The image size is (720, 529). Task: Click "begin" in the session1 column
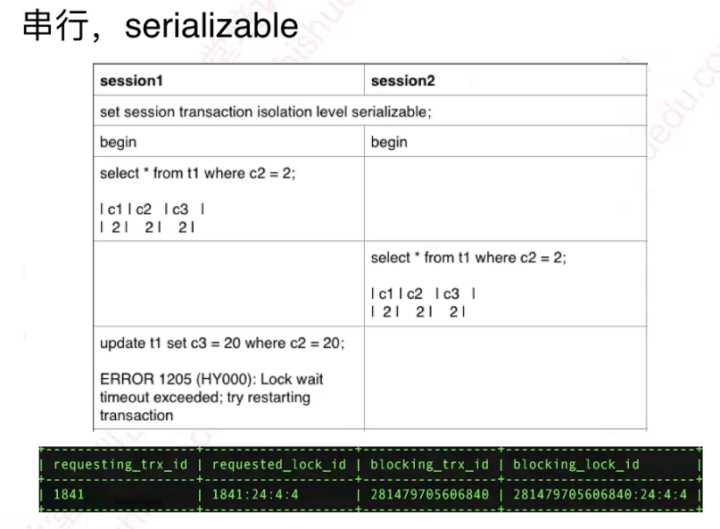tap(118, 142)
